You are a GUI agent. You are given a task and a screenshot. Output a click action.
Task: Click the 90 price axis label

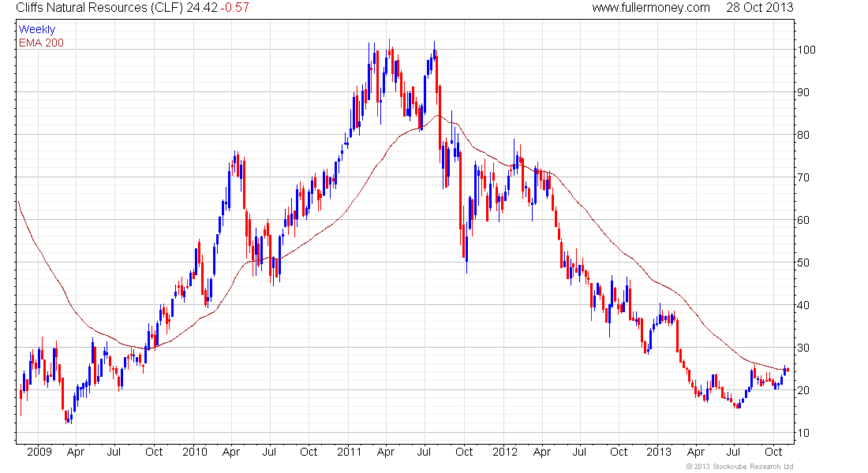point(803,92)
